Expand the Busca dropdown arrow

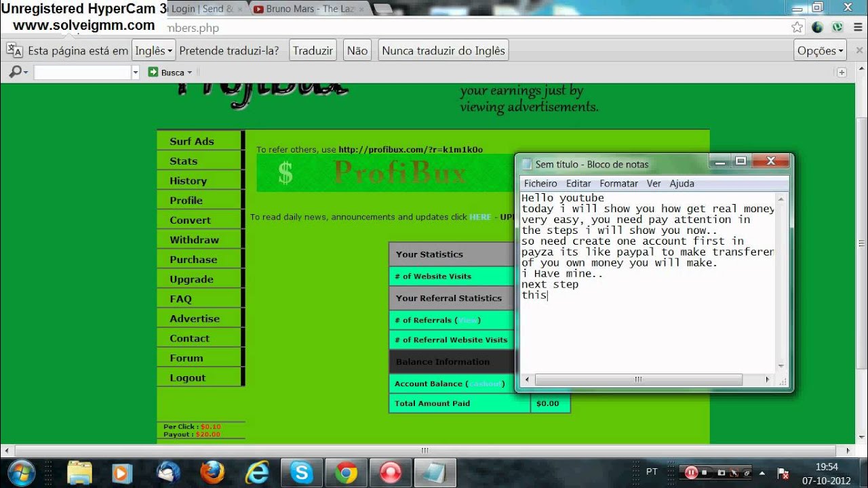click(189, 73)
